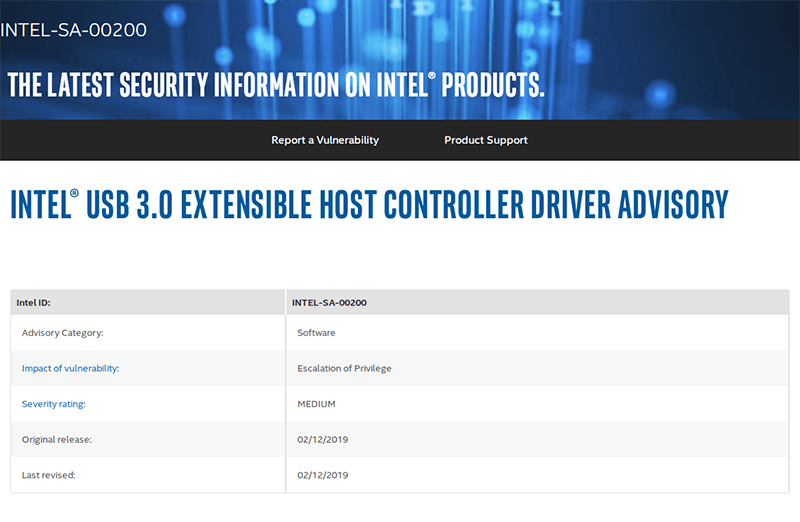Open the Product Support link
The height and width of the screenshot is (522, 800).
(x=486, y=140)
